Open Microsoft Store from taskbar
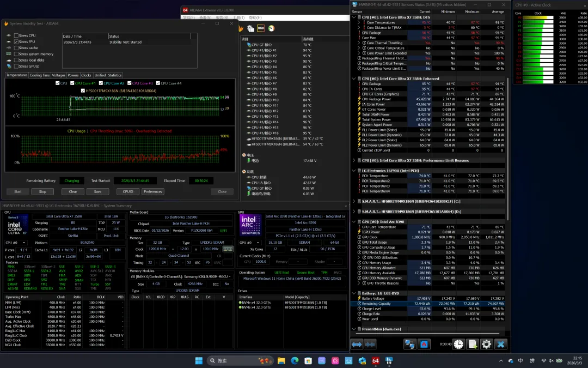The height and width of the screenshot is (368, 588). coord(308,360)
